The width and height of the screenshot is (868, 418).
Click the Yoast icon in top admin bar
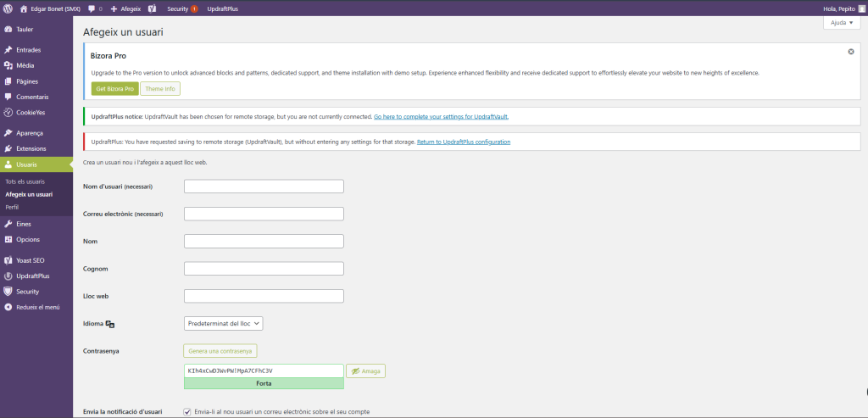152,8
